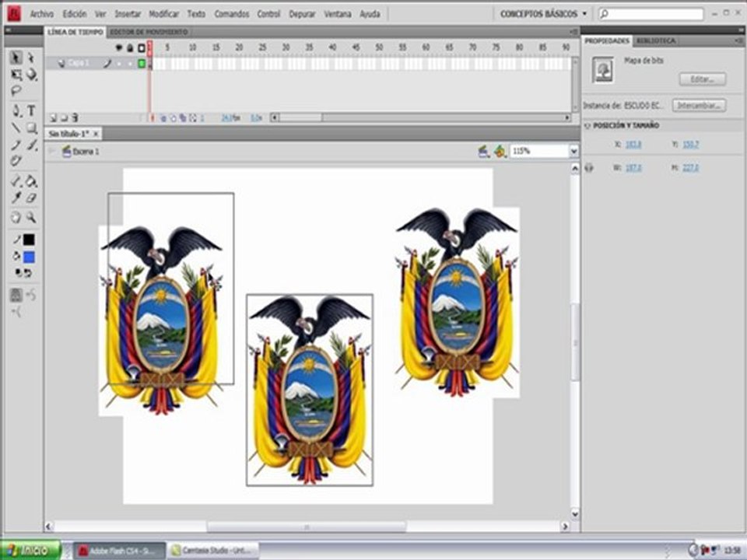This screenshot has height=560, width=747.
Task: Click the Edit Scene clapper icon
Action: click(x=484, y=152)
